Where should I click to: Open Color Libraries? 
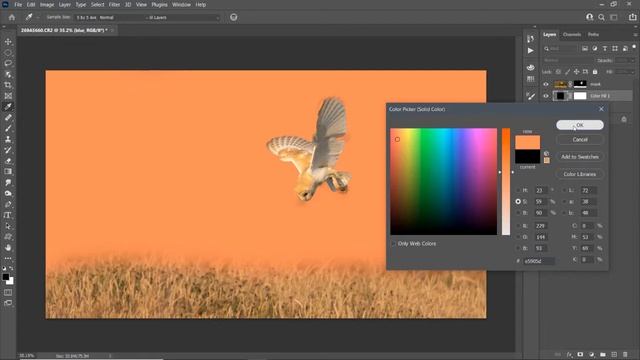click(580, 174)
